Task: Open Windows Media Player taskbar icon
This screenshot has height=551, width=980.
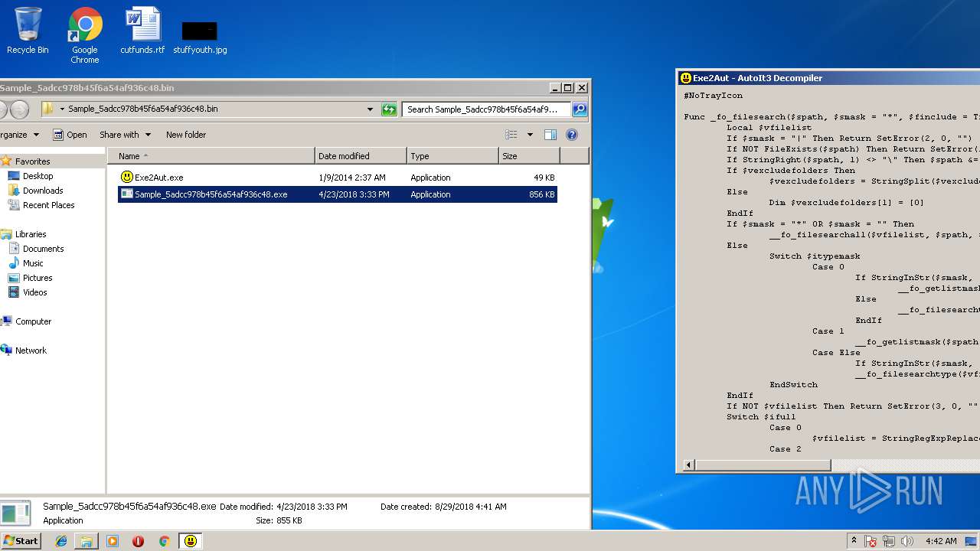Action: [113, 541]
